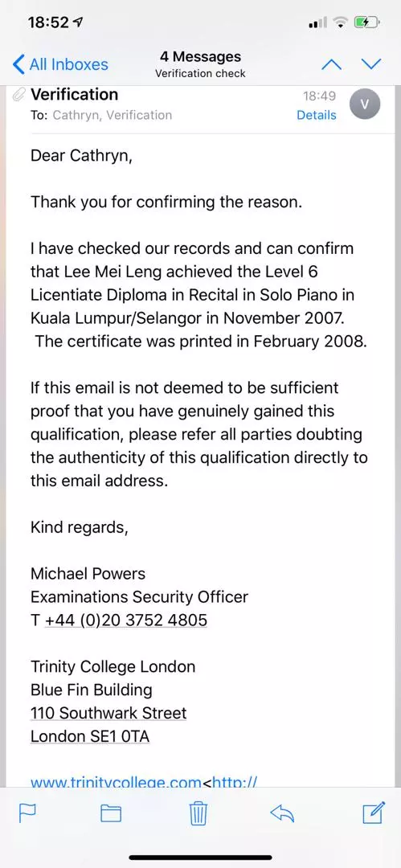Screen dimensions: 401x868
Task: Go to next message with down arrow
Action: tap(371, 64)
